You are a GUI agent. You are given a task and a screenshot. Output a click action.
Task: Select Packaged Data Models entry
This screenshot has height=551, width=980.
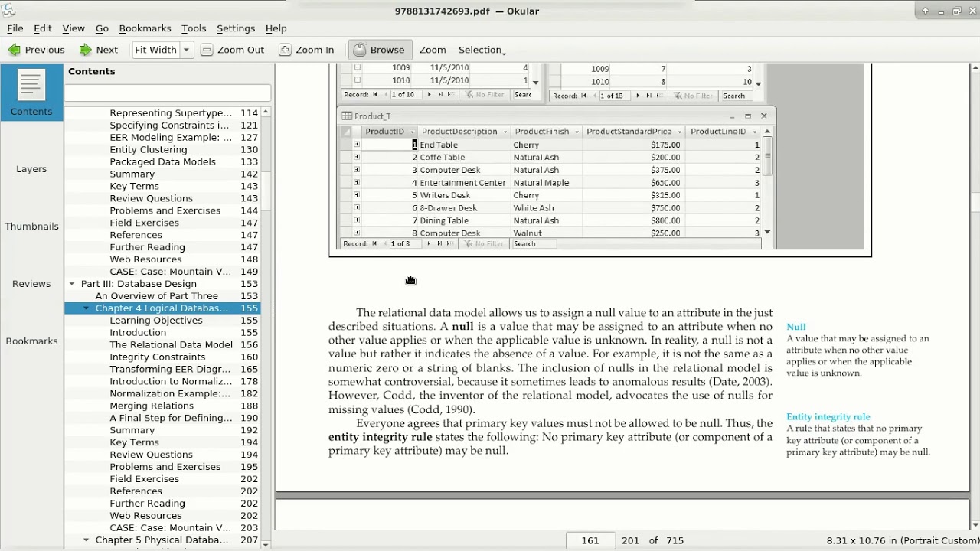(162, 162)
